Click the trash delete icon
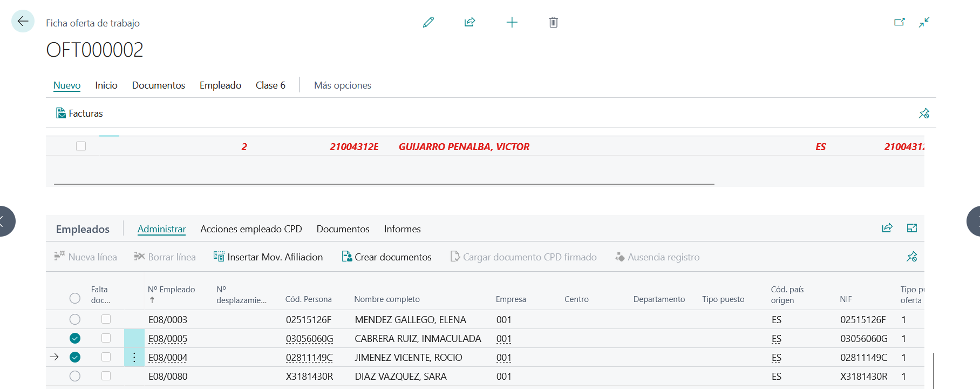The width and height of the screenshot is (980, 389). 553,22
